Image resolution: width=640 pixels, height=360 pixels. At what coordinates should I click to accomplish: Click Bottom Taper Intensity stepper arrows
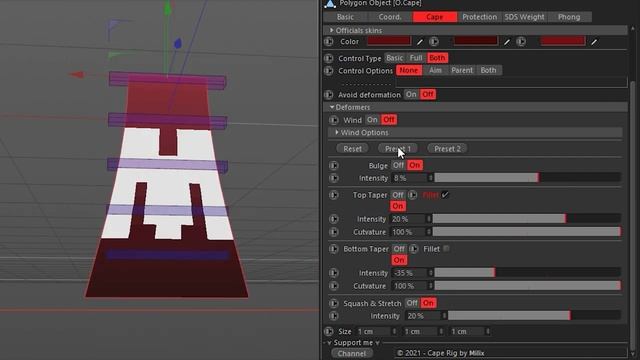click(431, 273)
